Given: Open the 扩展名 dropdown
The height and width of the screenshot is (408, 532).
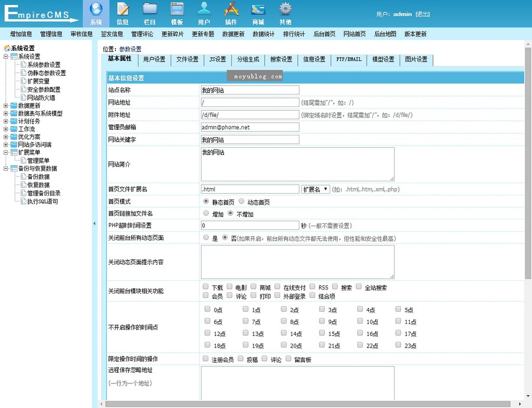Looking at the screenshot, I should (315, 189).
